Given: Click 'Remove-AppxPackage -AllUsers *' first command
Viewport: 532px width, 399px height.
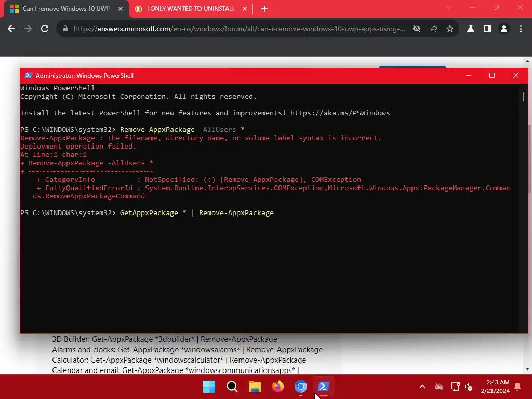Looking at the screenshot, I should [x=182, y=129].
